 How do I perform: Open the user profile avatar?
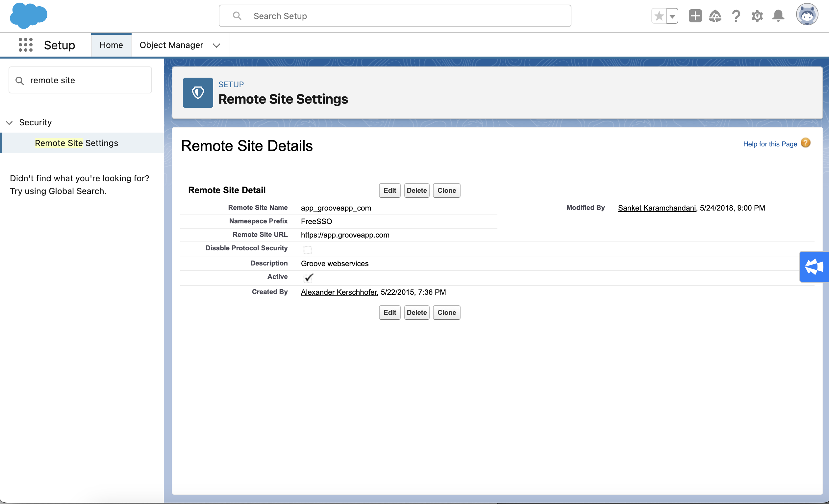tap(807, 14)
